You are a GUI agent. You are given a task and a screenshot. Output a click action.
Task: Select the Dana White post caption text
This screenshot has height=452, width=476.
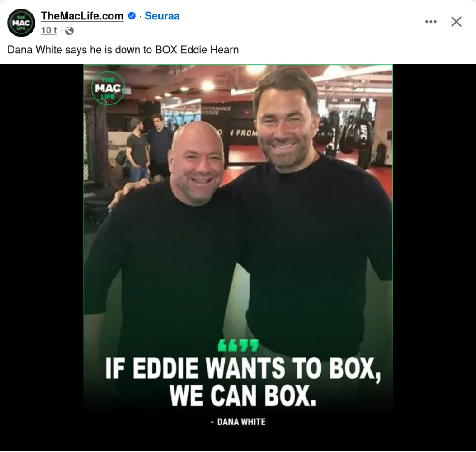coord(123,49)
